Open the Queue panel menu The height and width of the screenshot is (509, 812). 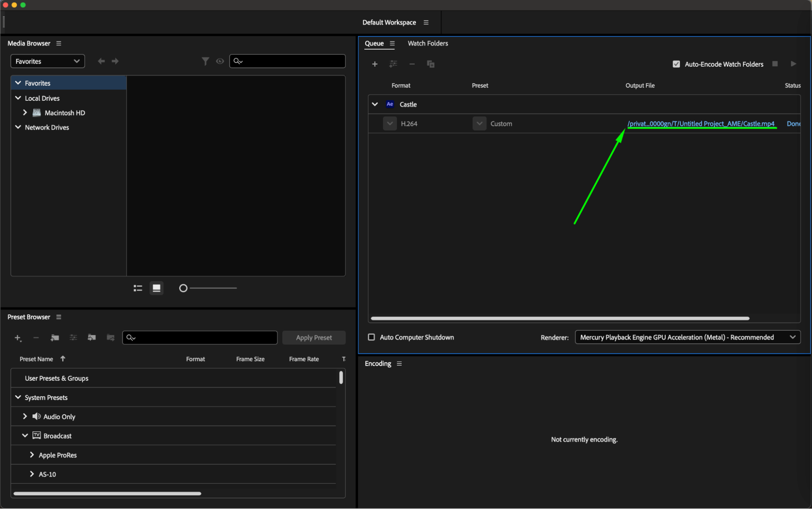click(x=392, y=43)
